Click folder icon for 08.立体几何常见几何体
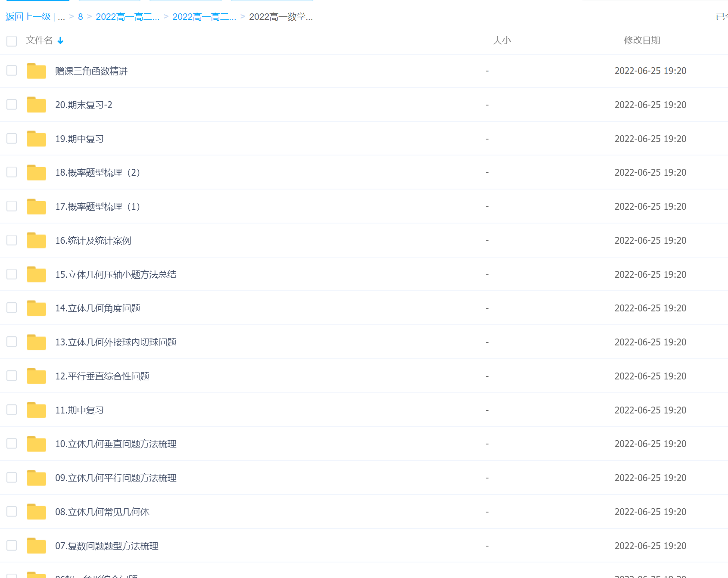The width and height of the screenshot is (728, 578). pyautogui.click(x=36, y=512)
